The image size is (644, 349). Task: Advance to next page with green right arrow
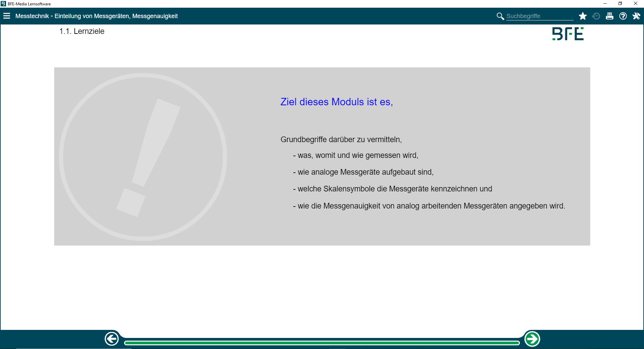(532, 339)
